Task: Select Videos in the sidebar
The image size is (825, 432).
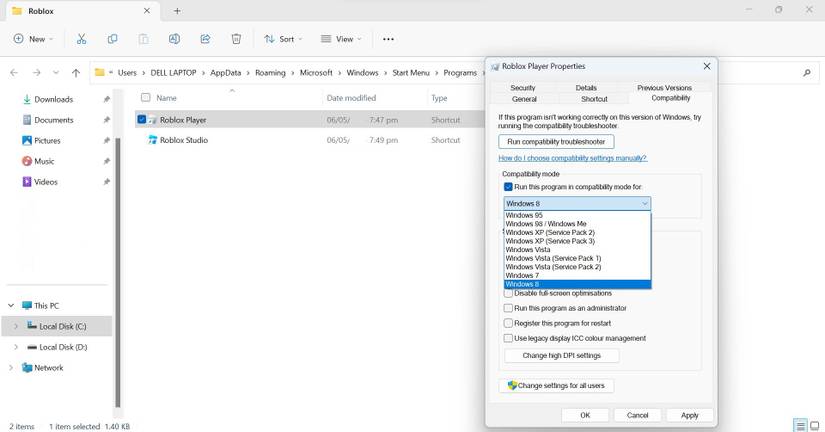Action: click(45, 182)
